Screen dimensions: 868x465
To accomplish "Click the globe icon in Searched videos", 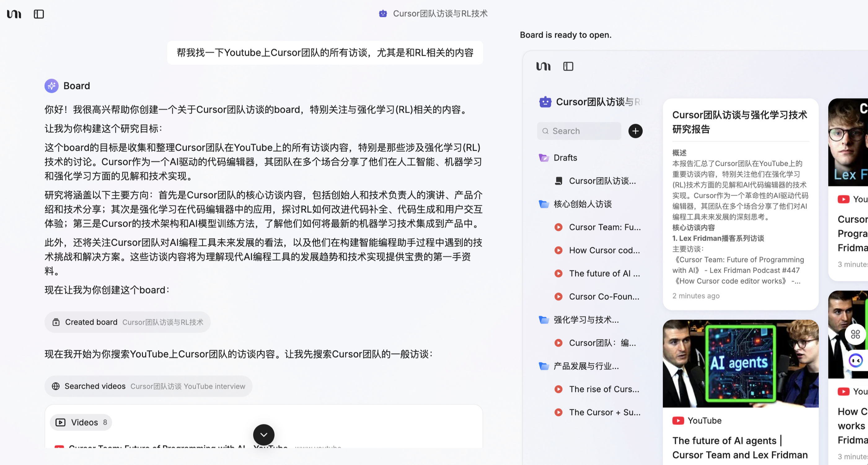I will (x=55, y=386).
